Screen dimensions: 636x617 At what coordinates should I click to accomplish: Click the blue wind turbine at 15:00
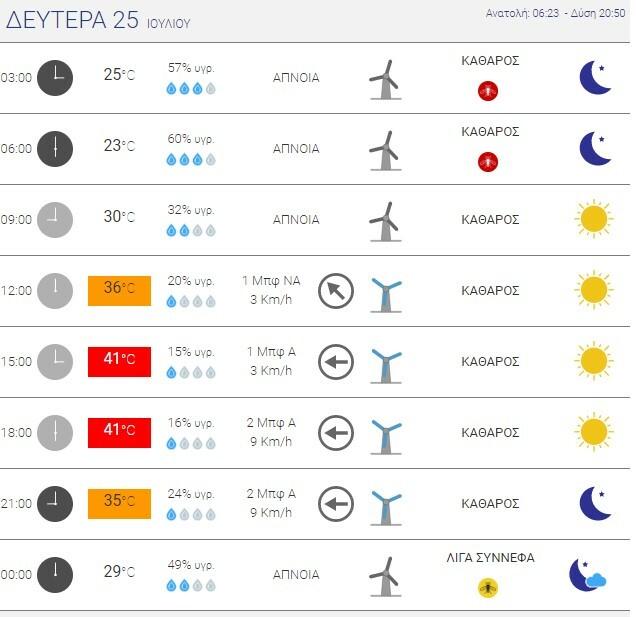(385, 363)
